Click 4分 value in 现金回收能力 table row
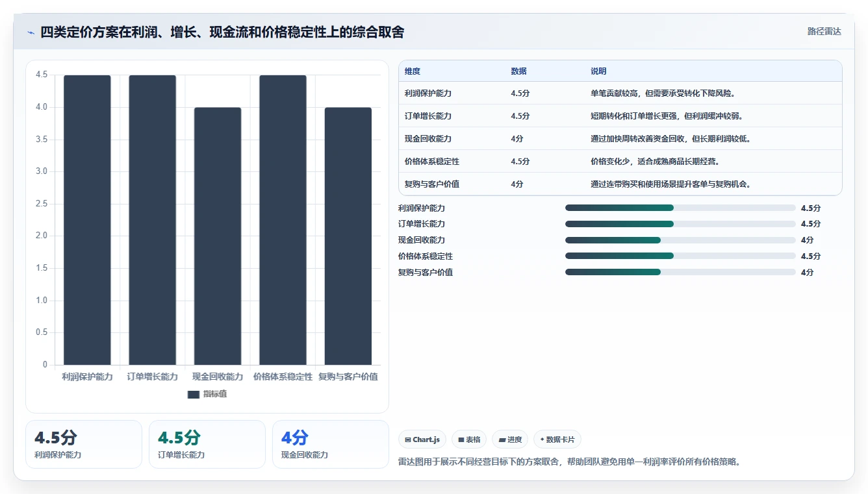 [x=517, y=139]
